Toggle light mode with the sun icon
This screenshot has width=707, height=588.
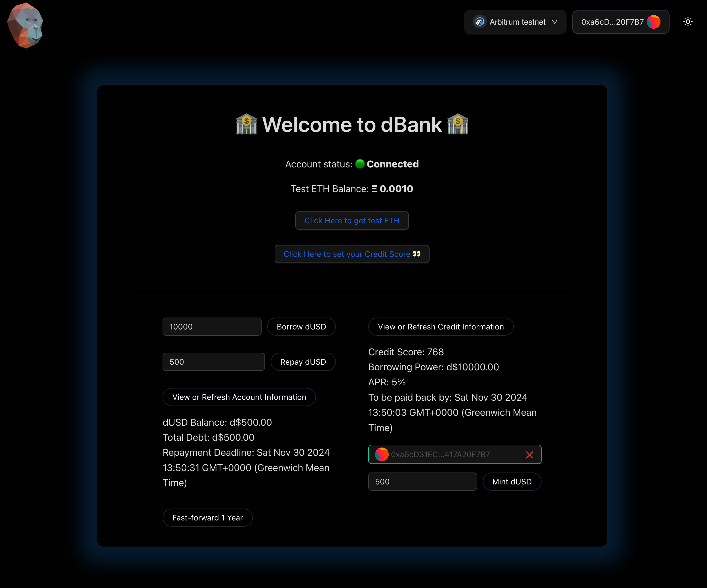pyautogui.click(x=688, y=22)
